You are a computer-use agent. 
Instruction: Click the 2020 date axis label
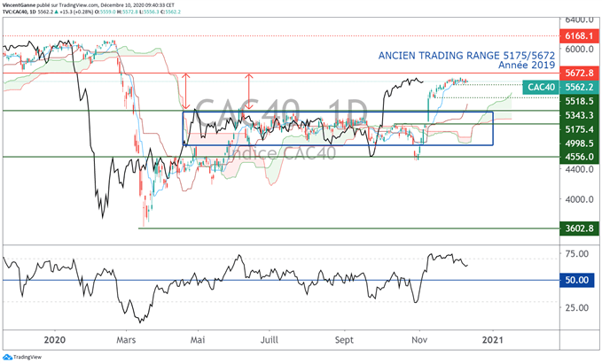(x=54, y=340)
